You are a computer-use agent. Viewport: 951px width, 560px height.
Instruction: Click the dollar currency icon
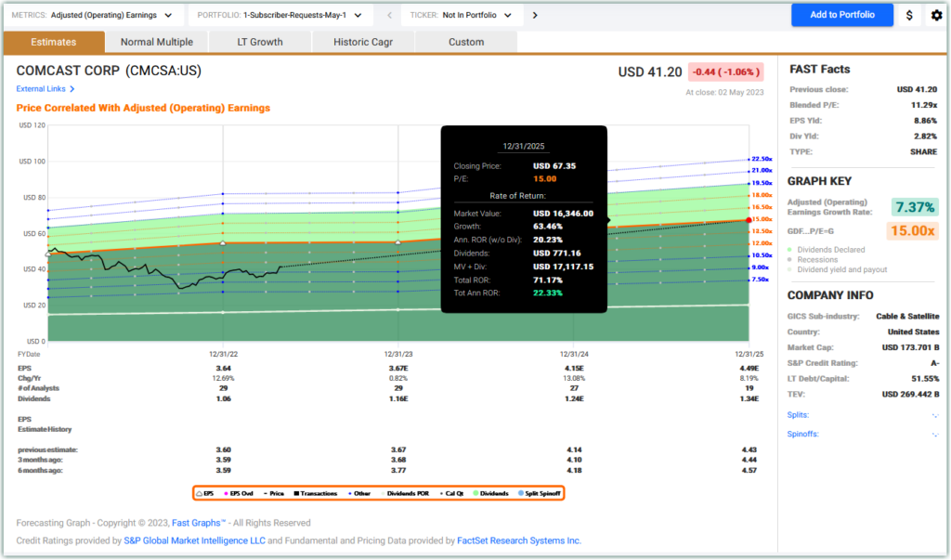(x=909, y=15)
